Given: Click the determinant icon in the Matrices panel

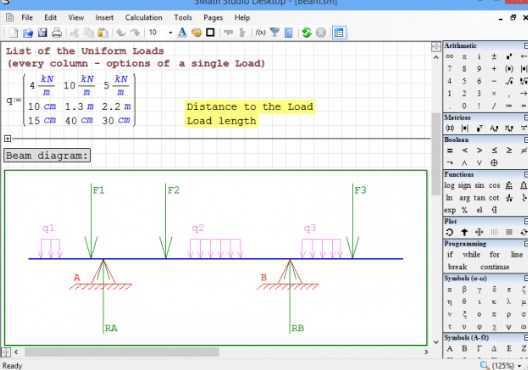Looking at the screenshot, I should point(465,128).
